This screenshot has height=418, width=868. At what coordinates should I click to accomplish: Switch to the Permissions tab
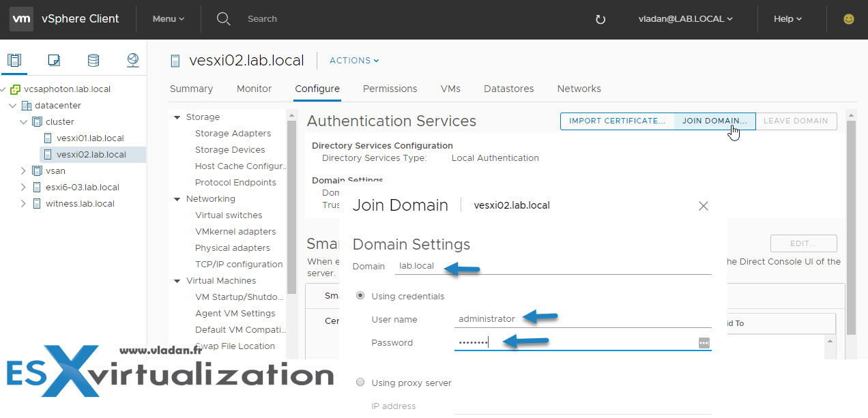point(390,89)
